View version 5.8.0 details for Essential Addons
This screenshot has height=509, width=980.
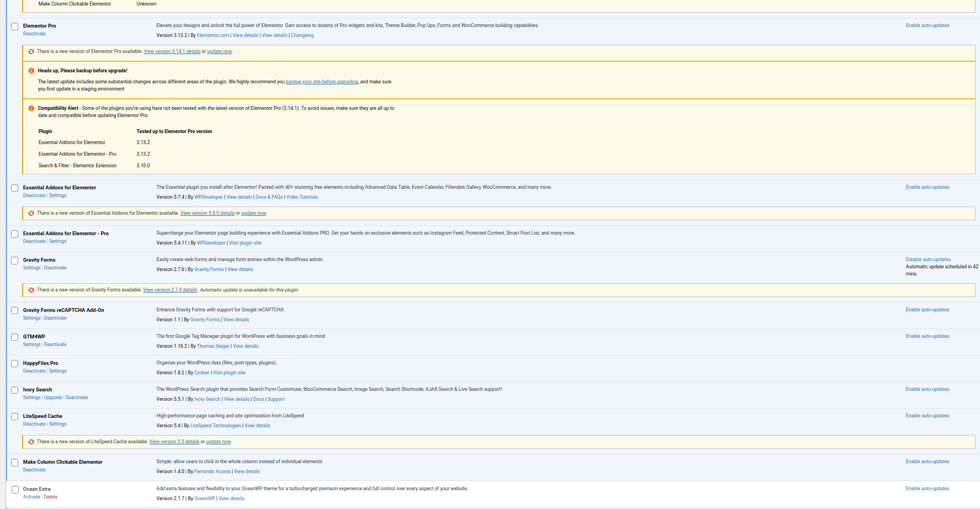207,213
